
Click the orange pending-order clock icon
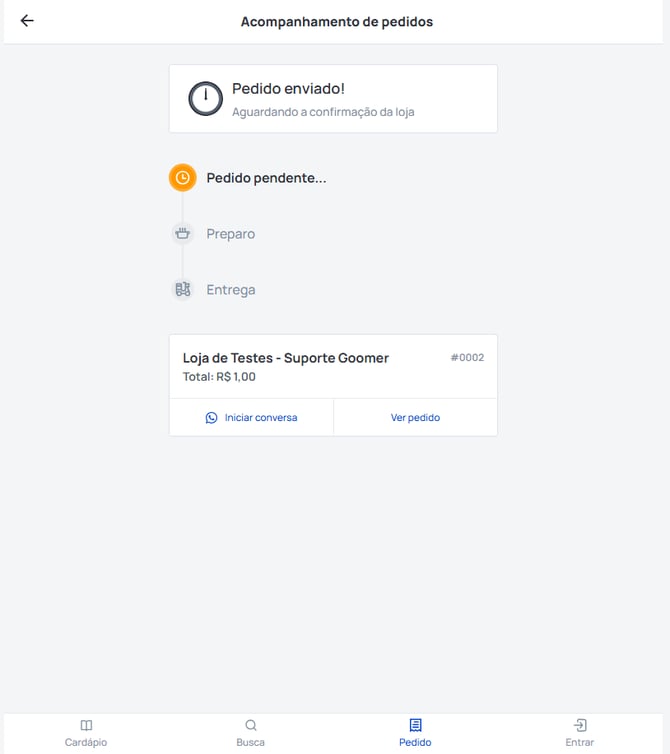[182, 178]
